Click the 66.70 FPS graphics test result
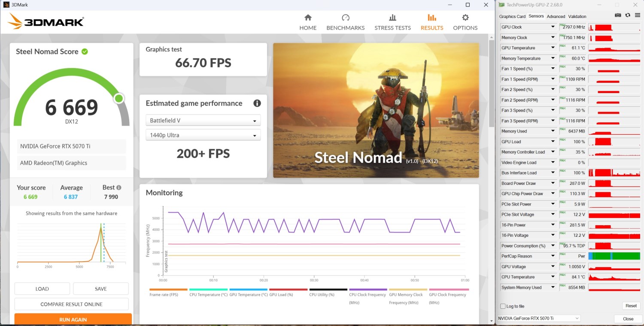Viewport: 644px width, 326px height. tap(203, 63)
